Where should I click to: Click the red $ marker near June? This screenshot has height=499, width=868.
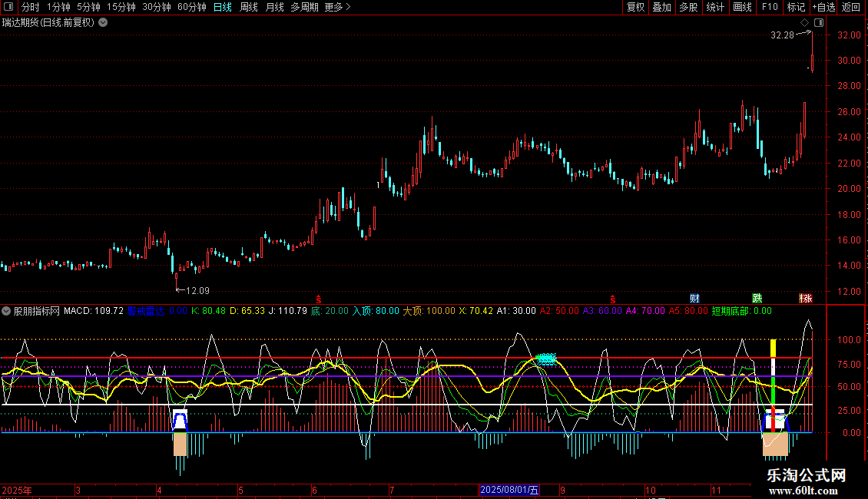(319, 298)
